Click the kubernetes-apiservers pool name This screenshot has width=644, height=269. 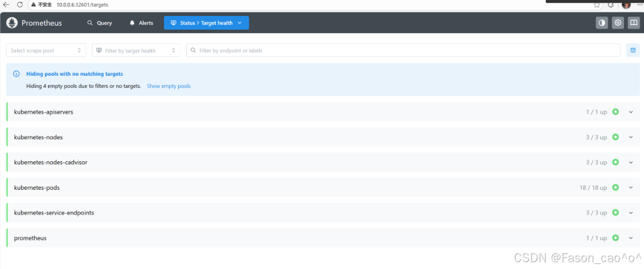[43, 112]
